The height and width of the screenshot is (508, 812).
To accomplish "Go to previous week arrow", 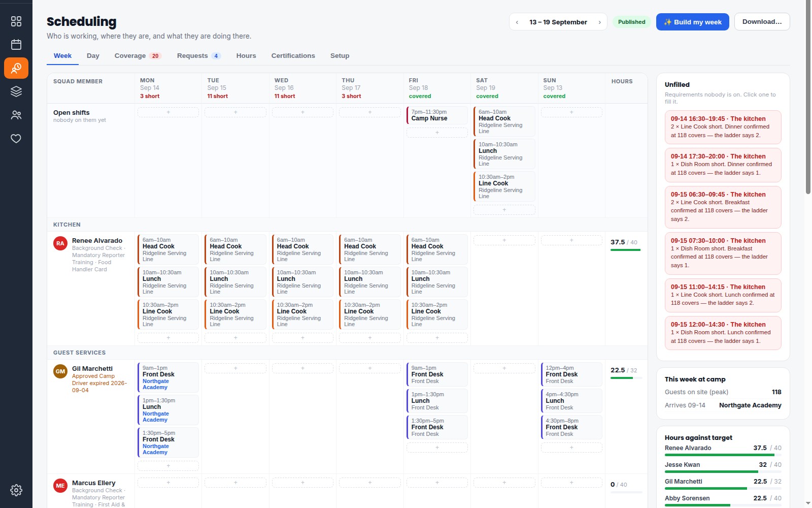I will pyautogui.click(x=517, y=22).
